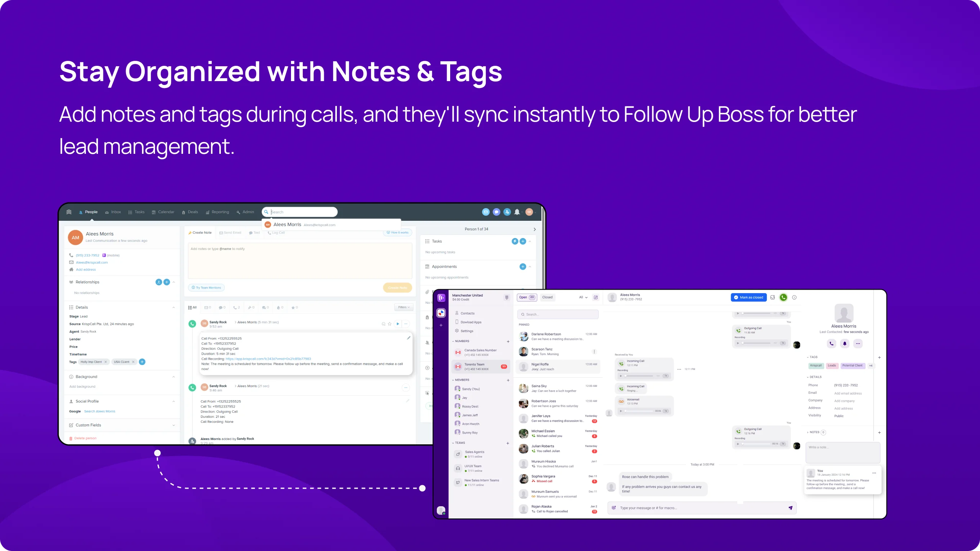This screenshot has height=551, width=980.
Task: Expand the NOTES section in KrispCall
Action: click(x=808, y=432)
